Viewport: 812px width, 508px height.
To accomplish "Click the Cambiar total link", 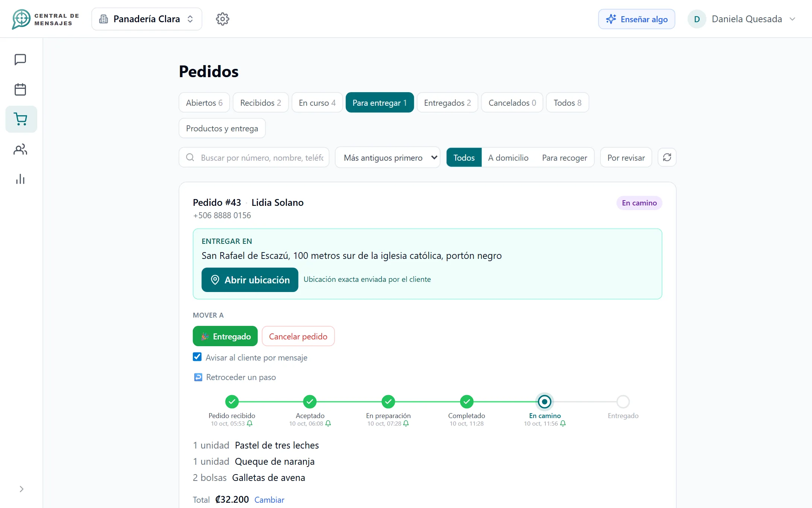I will [x=269, y=500].
